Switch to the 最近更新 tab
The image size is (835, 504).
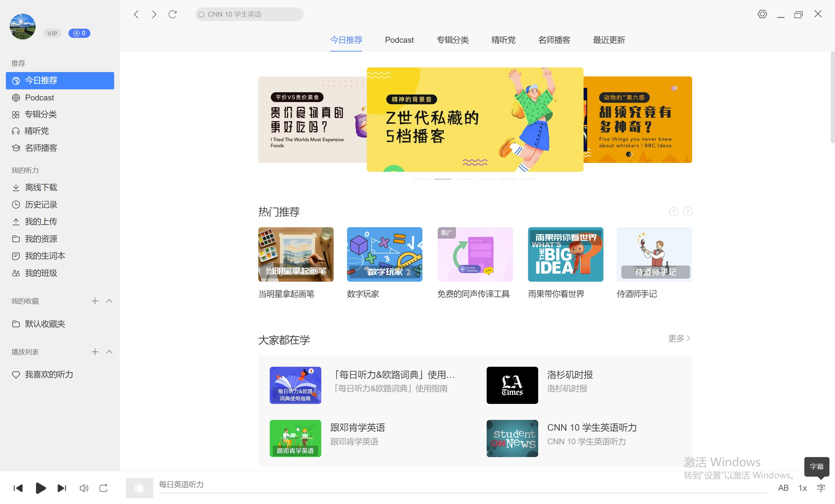tap(608, 40)
